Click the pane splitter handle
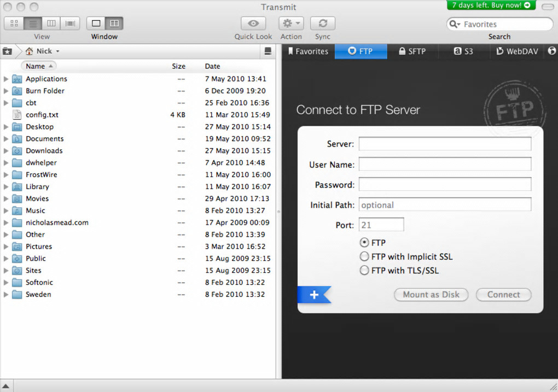Screen dimensions: 558x392 pos(278,212)
